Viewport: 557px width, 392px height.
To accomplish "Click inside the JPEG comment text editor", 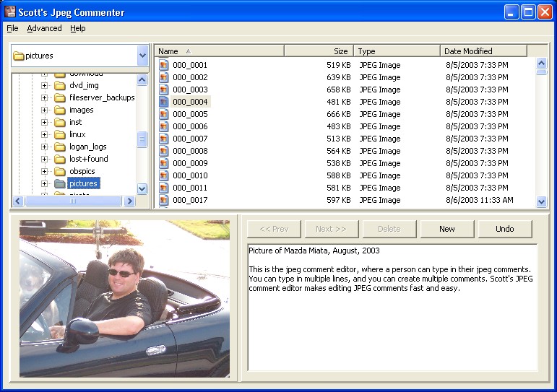I will point(392,307).
